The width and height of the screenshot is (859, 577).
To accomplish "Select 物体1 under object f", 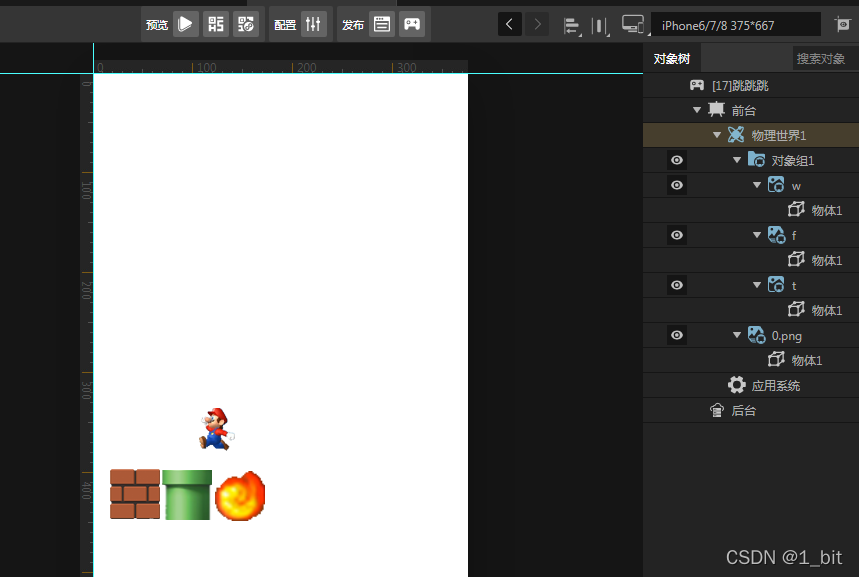I will pyautogui.click(x=827, y=260).
